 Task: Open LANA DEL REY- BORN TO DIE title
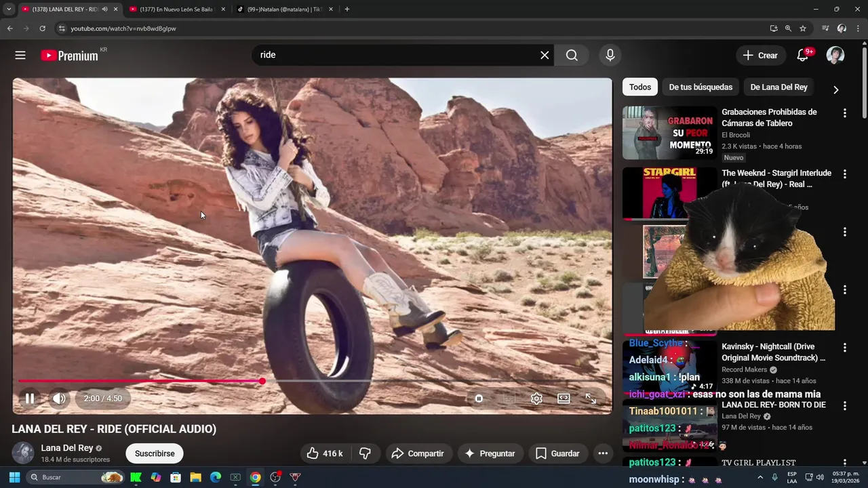coord(774,405)
